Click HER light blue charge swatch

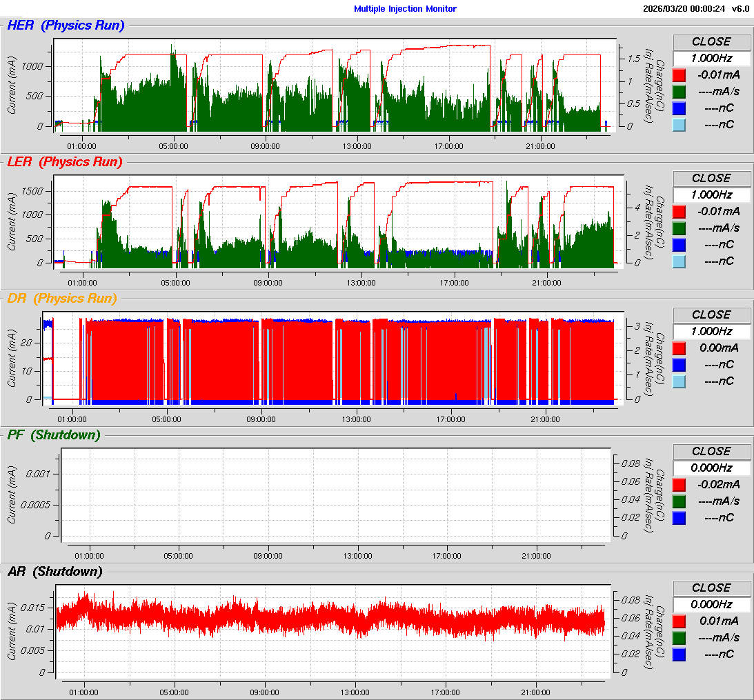[679, 125]
